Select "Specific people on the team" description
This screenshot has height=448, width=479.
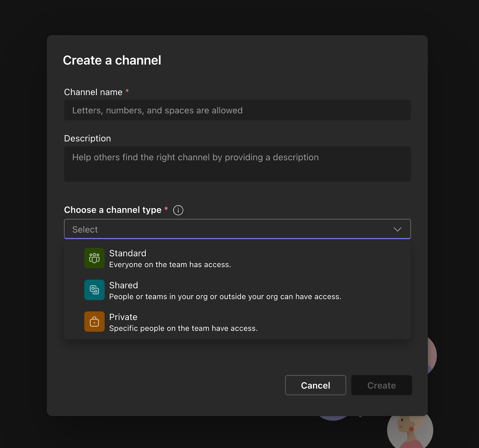[x=183, y=328]
